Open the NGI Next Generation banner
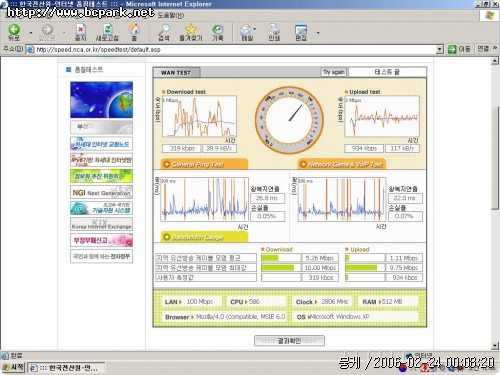The image size is (500, 375). (x=101, y=192)
